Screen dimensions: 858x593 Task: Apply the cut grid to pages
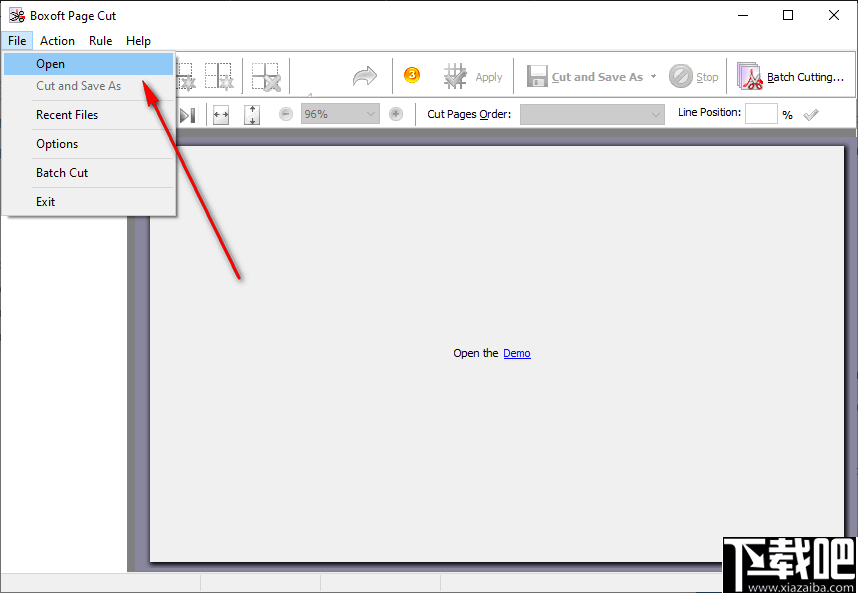point(472,76)
